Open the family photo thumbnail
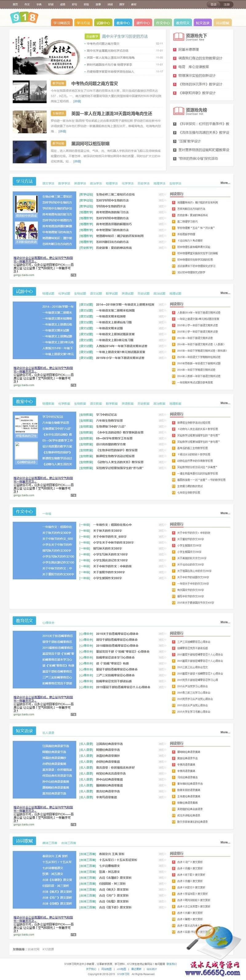This screenshot has width=246, height=980. (30, 122)
